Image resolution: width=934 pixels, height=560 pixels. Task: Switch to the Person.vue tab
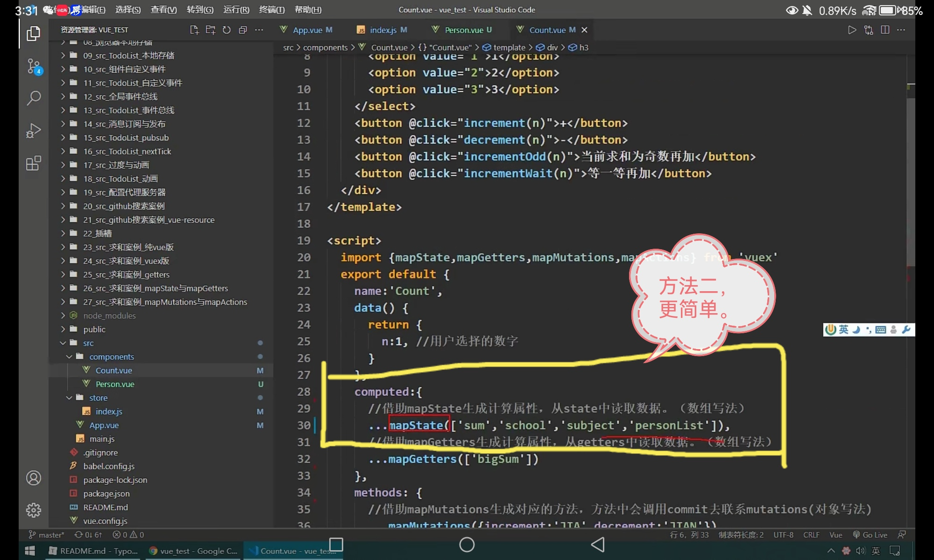click(463, 30)
